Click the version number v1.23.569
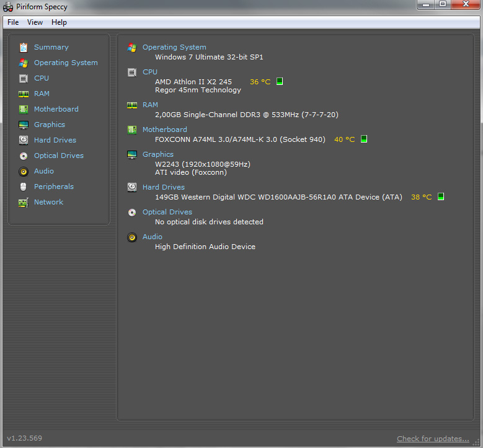The height and width of the screenshot is (448, 483). click(24, 438)
